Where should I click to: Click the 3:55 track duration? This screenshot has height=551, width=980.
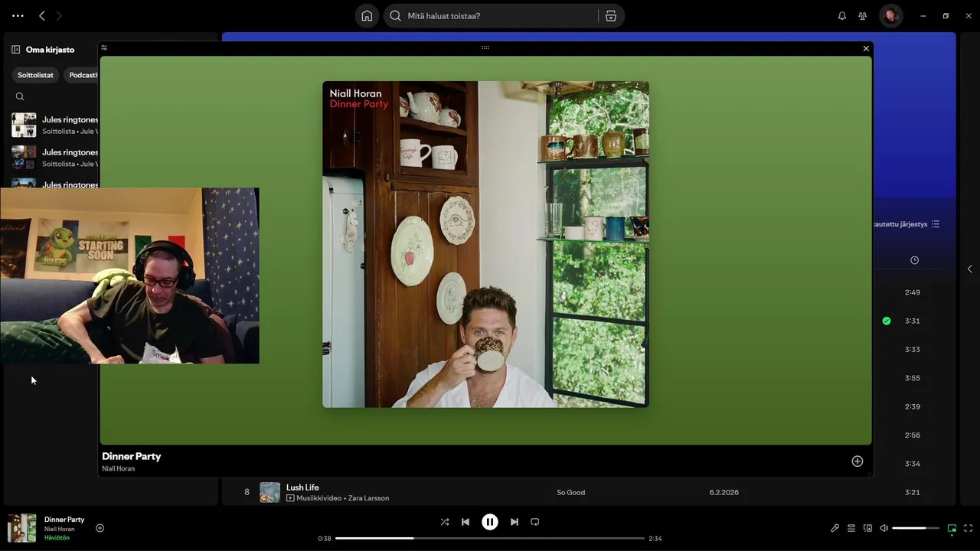[913, 378]
